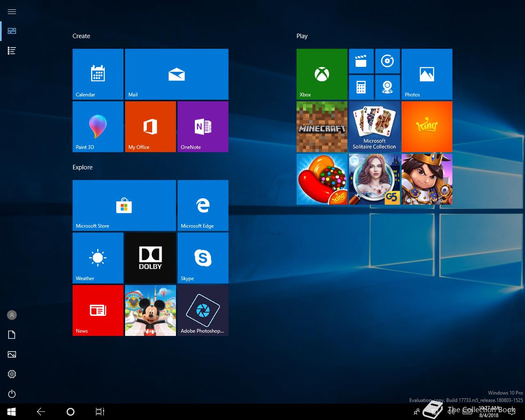
Task: Open the Calendar tile
Action: [x=98, y=74]
